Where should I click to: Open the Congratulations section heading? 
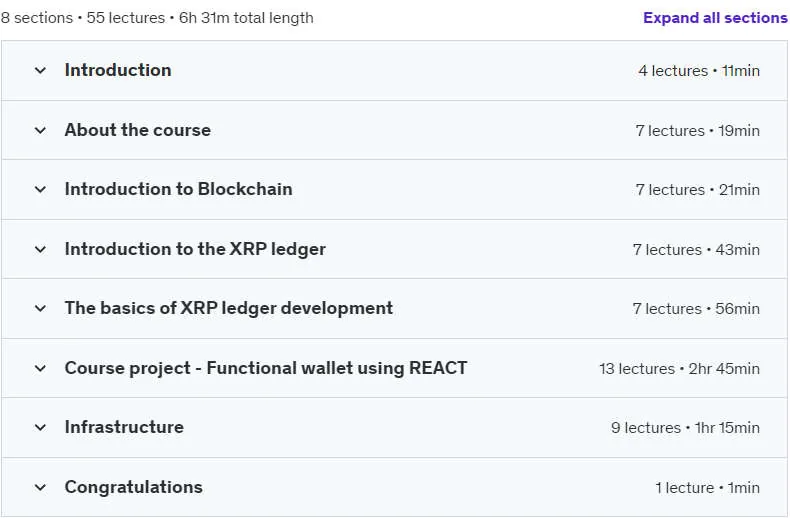pyautogui.click(x=134, y=487)
